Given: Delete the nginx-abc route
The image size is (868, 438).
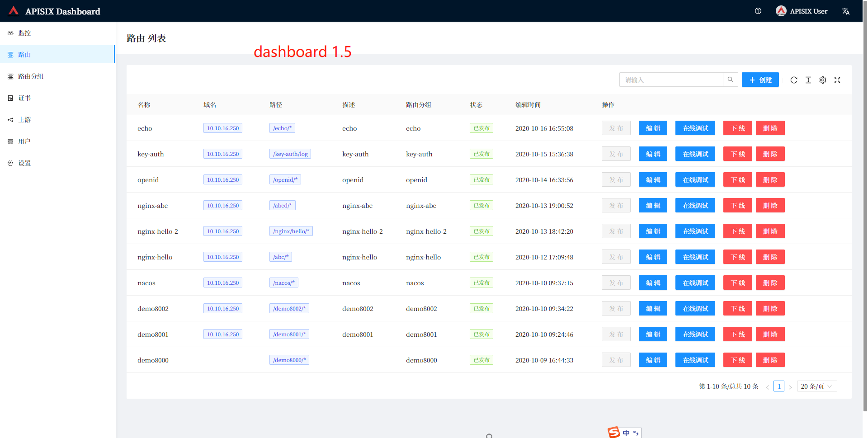Looking at the screenshot, I should tap(770, 205).
